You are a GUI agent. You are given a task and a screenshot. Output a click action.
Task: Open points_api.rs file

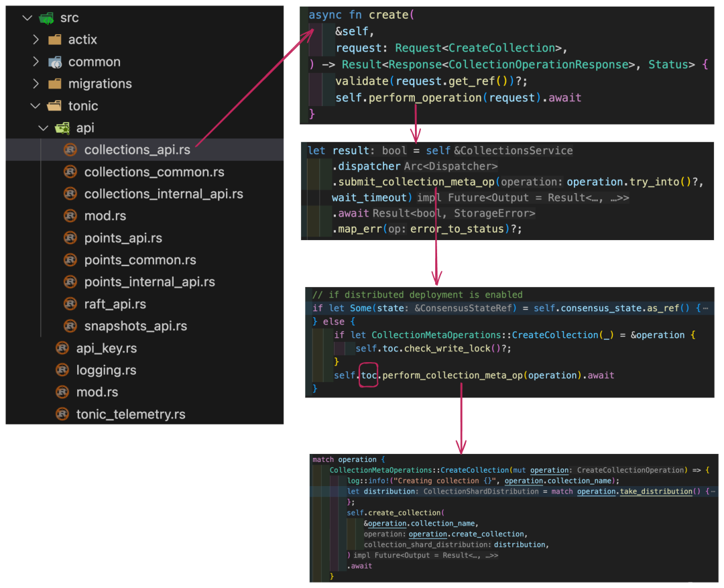coord(123,238)
